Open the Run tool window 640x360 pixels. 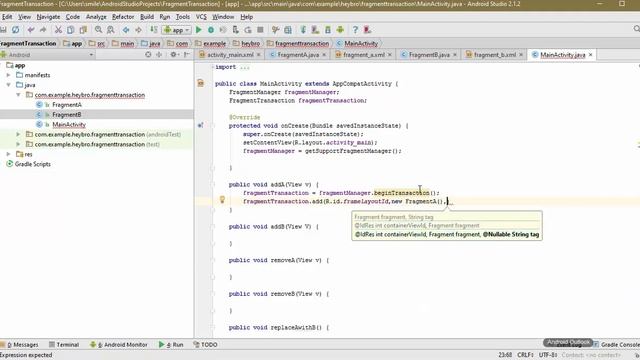[171, 345]
